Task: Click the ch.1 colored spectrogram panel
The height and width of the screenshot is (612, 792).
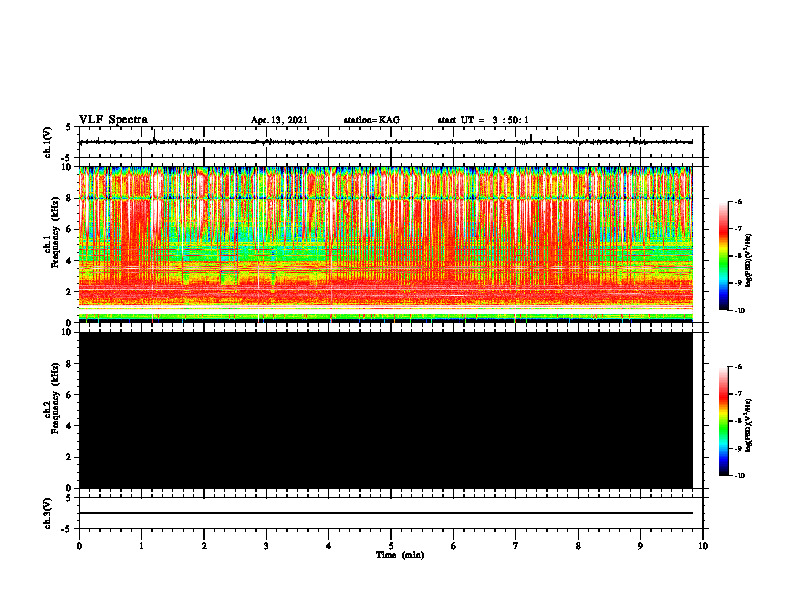Action: 386,244
